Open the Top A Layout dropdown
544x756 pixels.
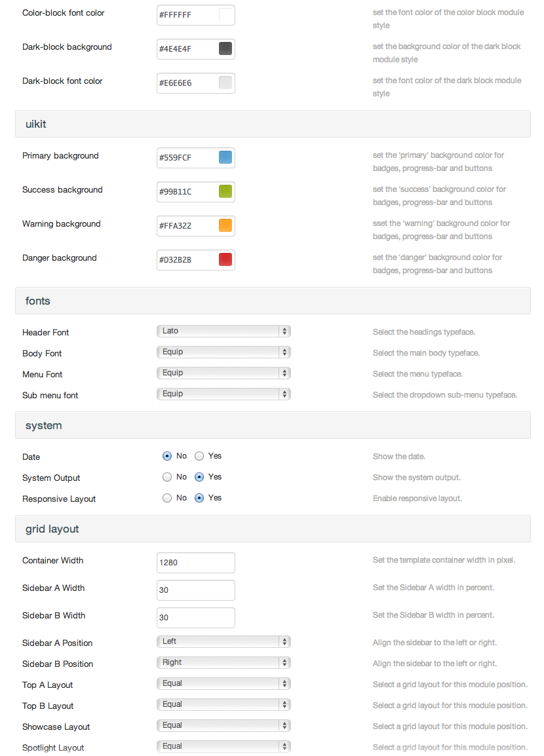(223, 684)
